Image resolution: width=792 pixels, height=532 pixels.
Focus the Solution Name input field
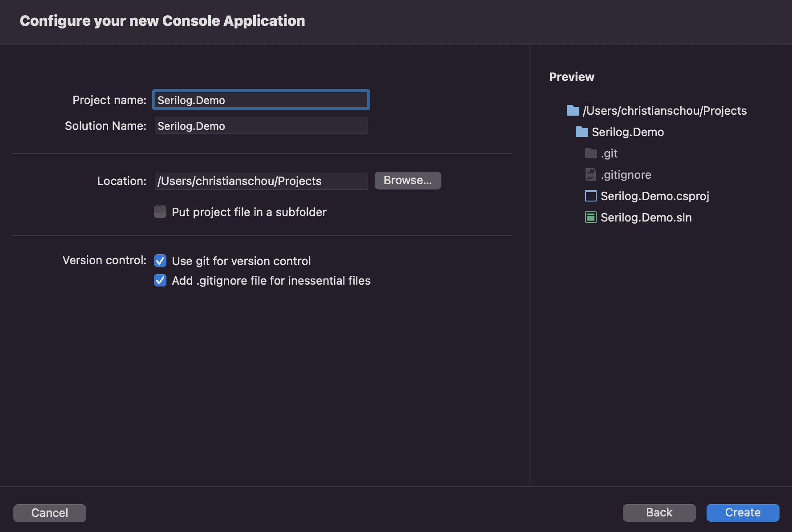(261, 126)
